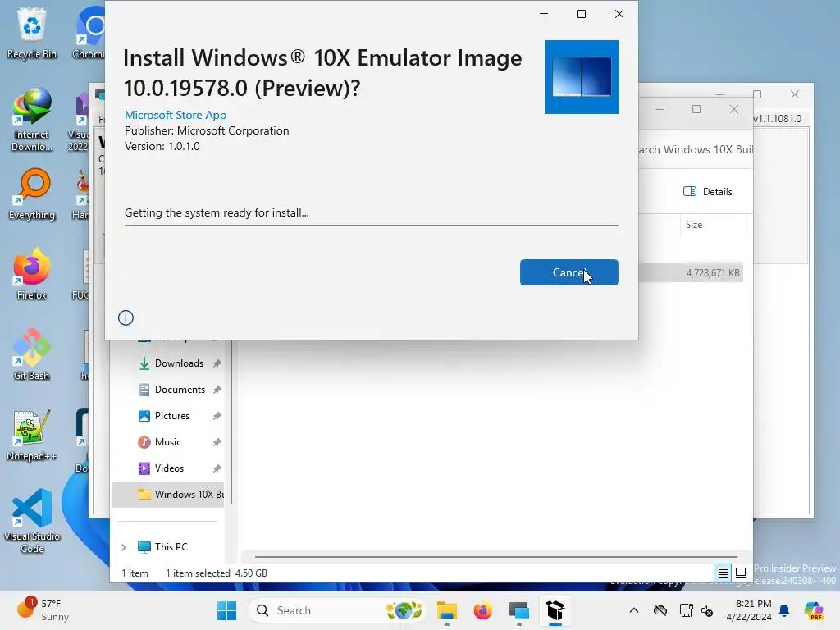Click the cloud sync tray icon

pos(660,610)
